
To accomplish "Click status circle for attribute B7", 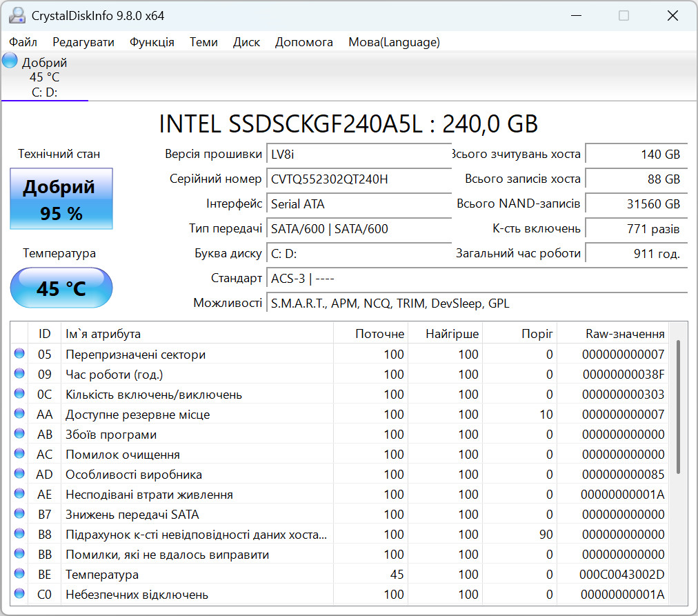I will point(19,514).
